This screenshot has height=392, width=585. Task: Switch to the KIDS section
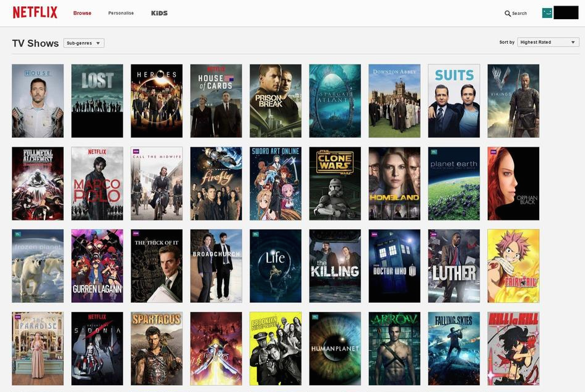159,13
